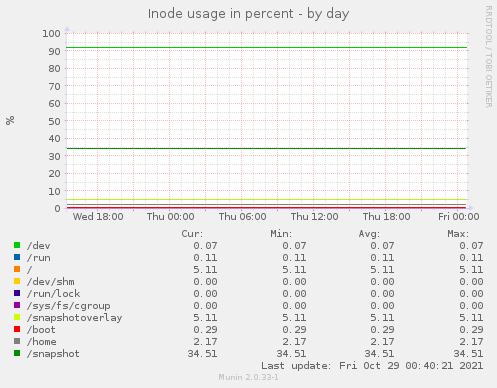The width and height of the screenshot is (497, 388).
Task: Click the /boot red legend swatch
Action: pyautogui.click(x=17, y=329)
